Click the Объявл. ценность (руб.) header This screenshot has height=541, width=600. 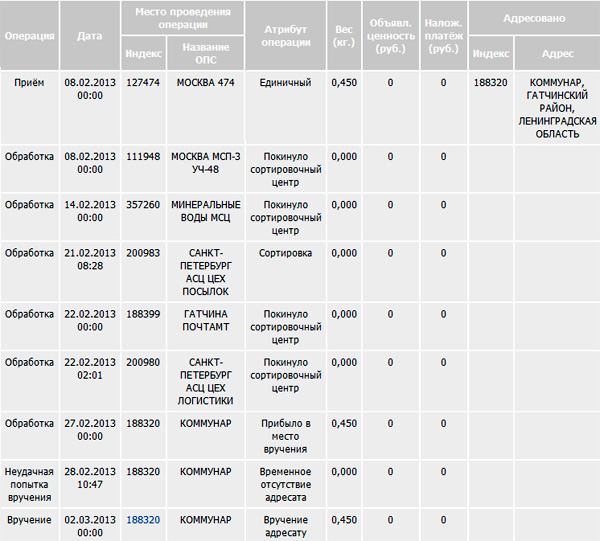(391, 35)
